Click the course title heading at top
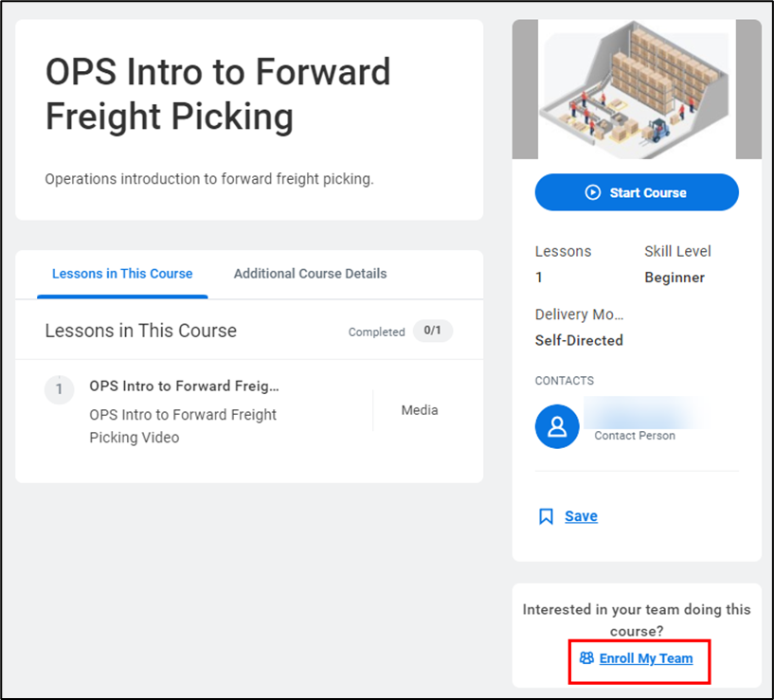 (218, 95)
